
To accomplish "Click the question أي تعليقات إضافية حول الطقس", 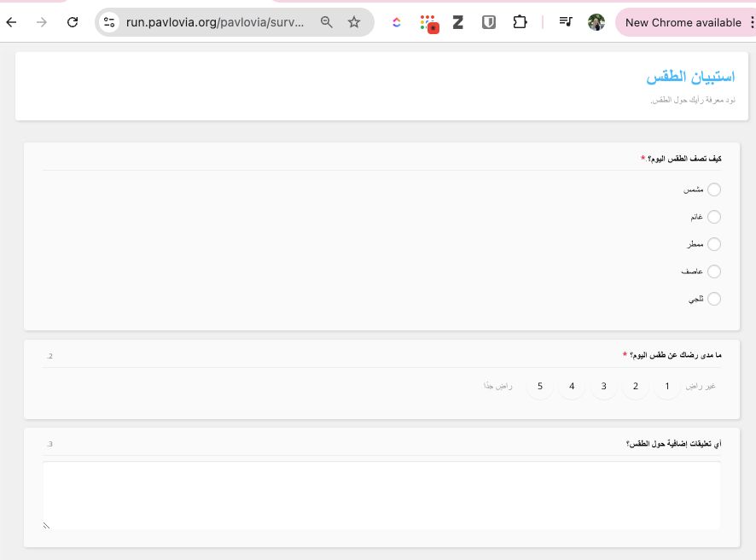I will click(x=673, y=444).
